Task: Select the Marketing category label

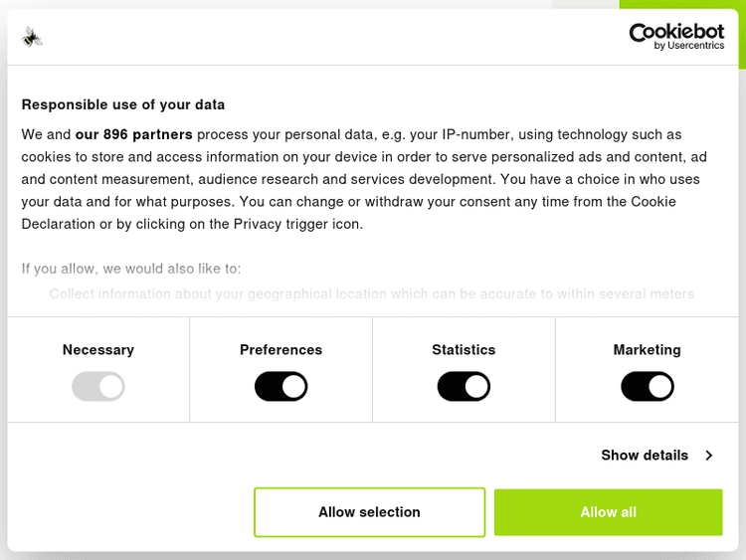Action: tap(647, 350)
